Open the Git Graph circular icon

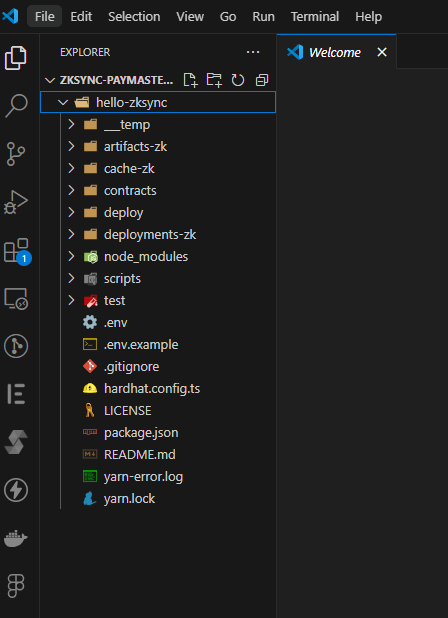(16, 346)
